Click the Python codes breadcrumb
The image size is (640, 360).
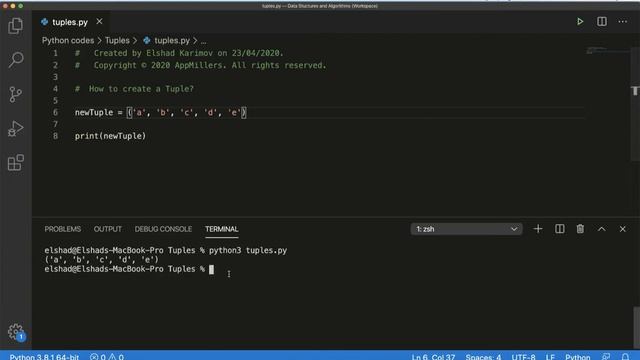[68, 40]
